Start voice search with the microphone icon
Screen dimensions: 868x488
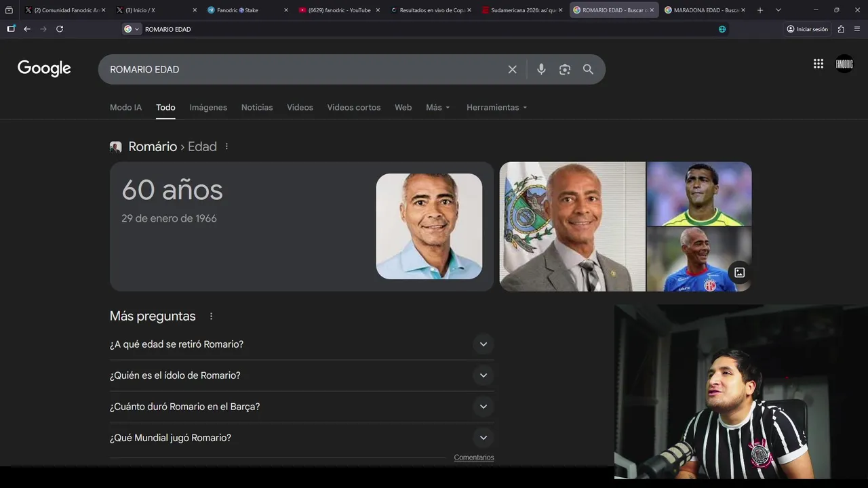click(x=541, y=69)
